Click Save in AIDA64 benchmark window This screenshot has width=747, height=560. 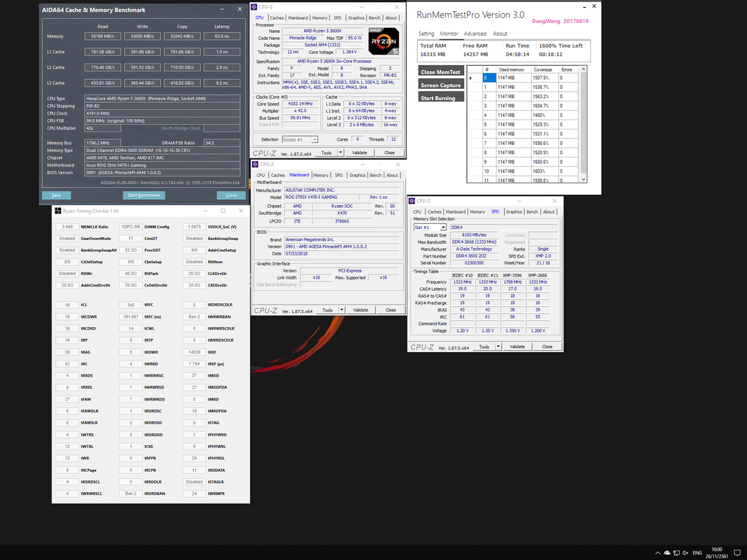(56, 195)
